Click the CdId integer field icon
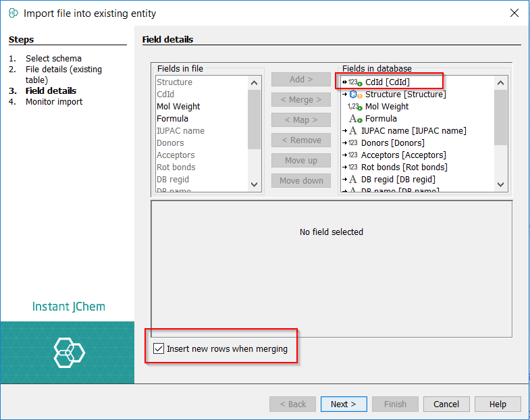This screenshot has width=530, height=420. tap(354, 82)
